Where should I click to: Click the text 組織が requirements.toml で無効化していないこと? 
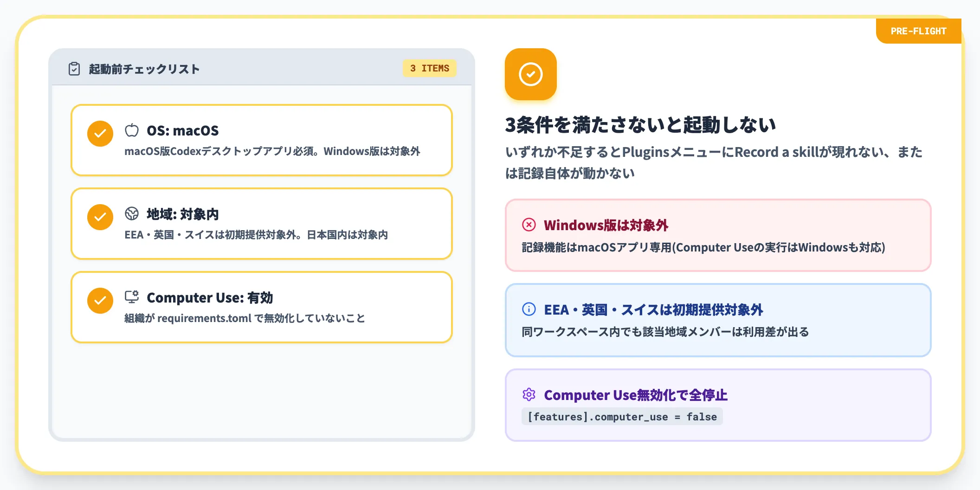[245, 318]
